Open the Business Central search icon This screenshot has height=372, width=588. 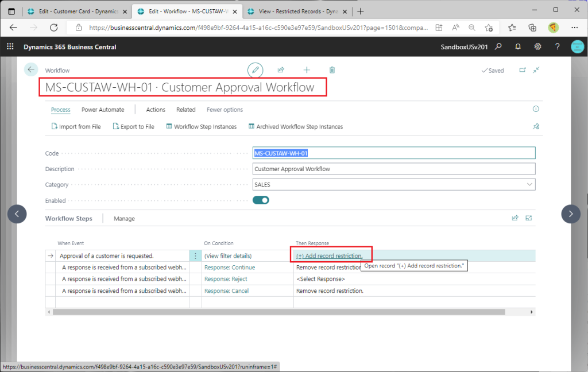point(498,46)
